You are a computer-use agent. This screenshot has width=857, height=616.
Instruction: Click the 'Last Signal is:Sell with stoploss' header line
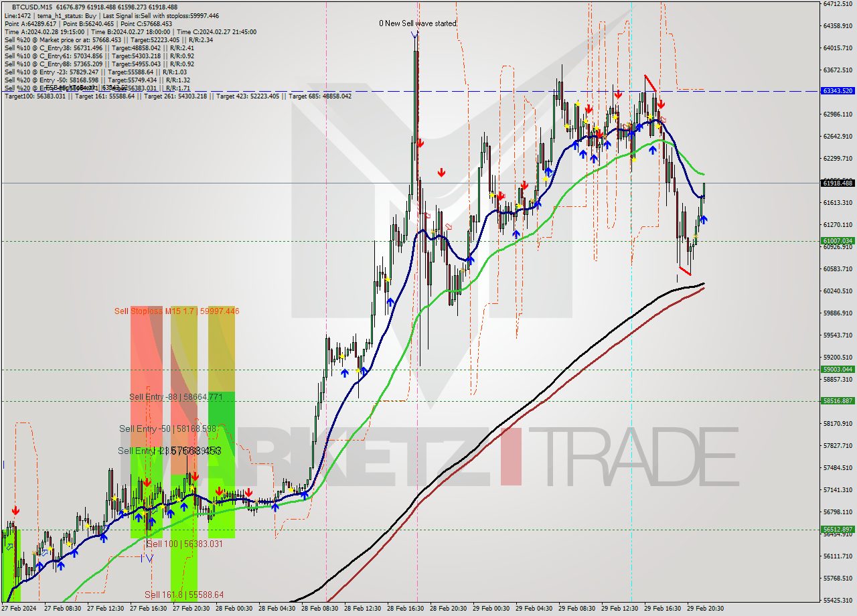[x=111, y=15]
